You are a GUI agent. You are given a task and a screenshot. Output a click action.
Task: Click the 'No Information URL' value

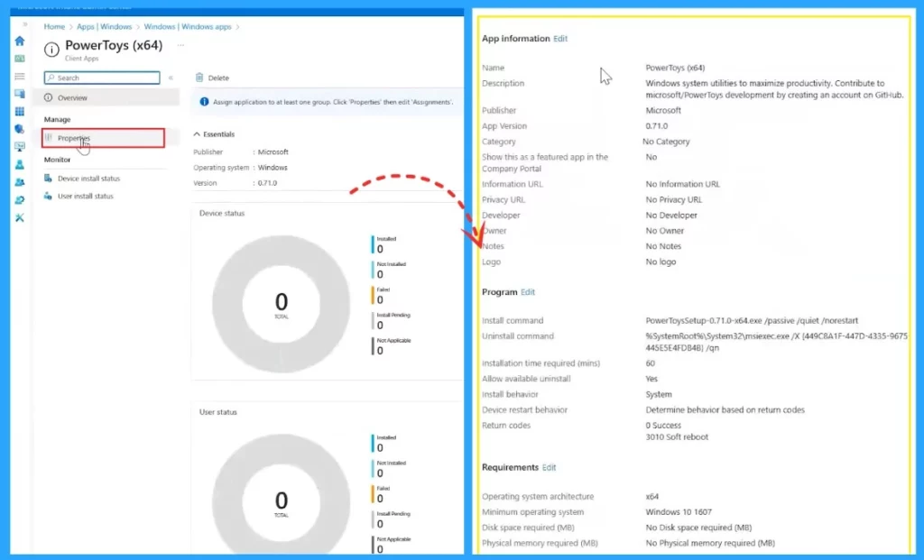pos(682,184)
